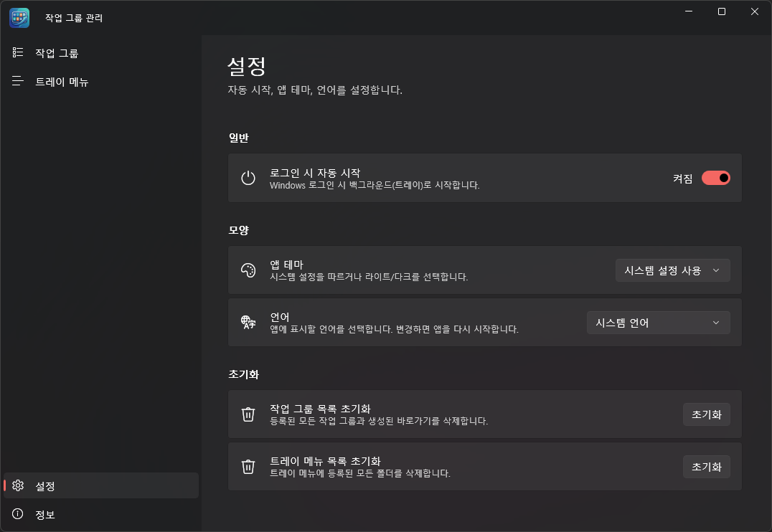This screenshot has height=532, width=772.
Task: Click 초기화 button for 트레이 메뉴 목록
Action: coord(706,467)
